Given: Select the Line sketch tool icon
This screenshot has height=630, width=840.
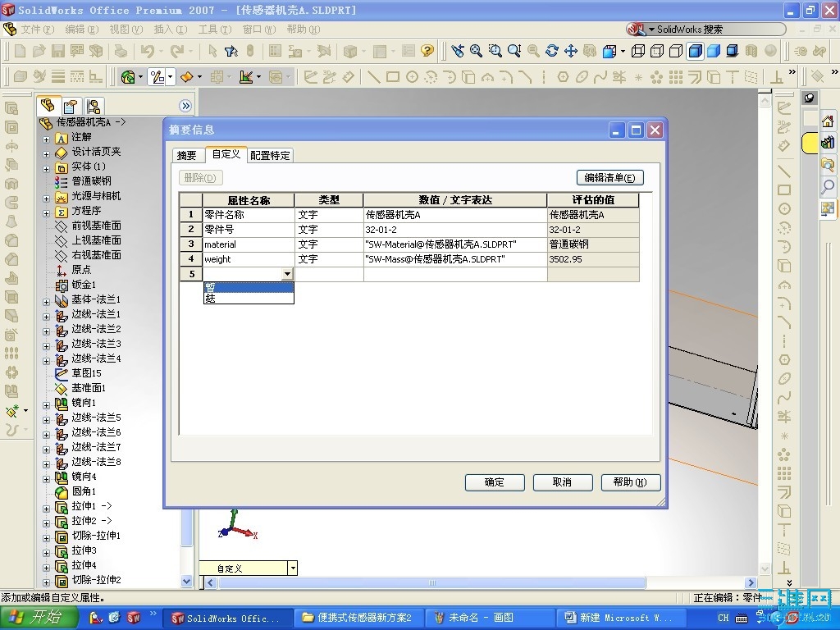Looking at the screenshot, I should [374, 77].
